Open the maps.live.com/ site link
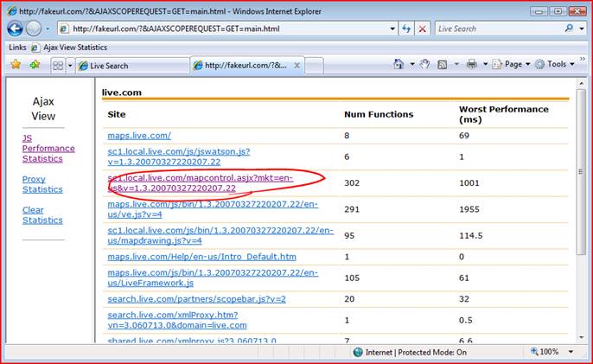The width and height of the screenshot is (593, 364). (x=139, y=136)
